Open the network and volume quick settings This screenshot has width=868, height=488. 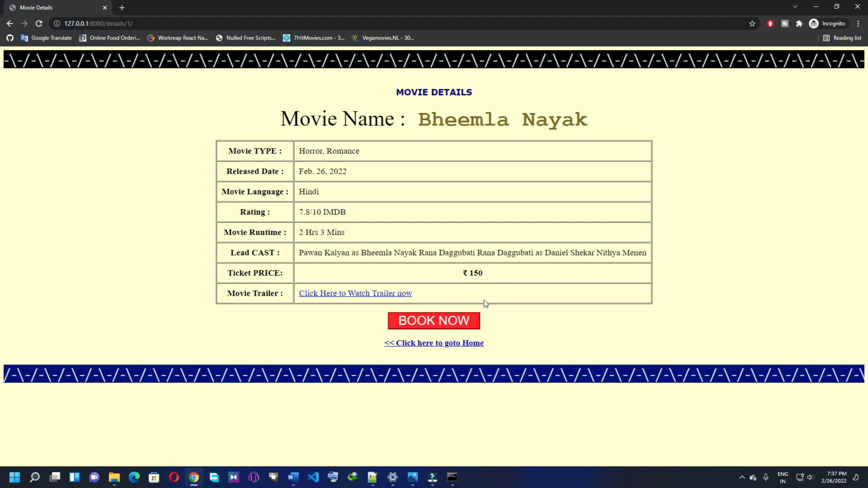click(x=805, y=477)
